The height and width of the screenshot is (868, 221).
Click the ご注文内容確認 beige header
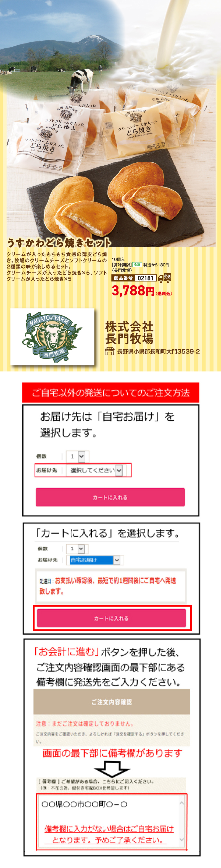point(112,702)
